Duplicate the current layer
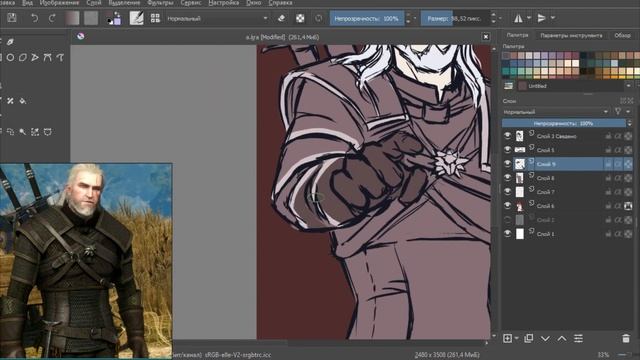The width and height of the screenshot is (640, 360). pyautogui.click(x=529, y=338)
